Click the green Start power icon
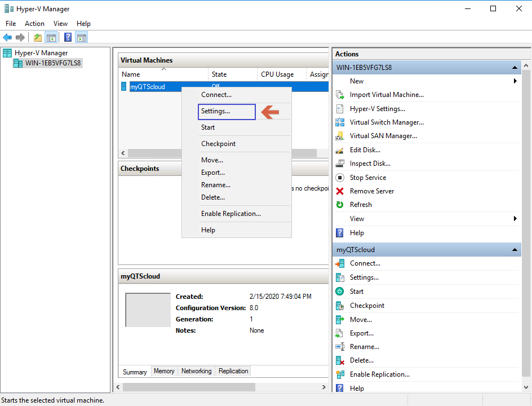This screenshot has width=532, height=406. coord(340,292)
